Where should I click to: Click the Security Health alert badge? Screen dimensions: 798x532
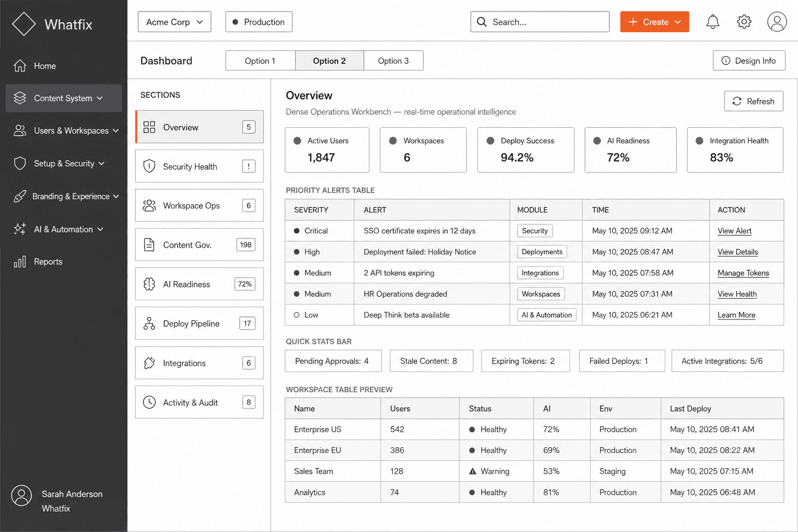248,166
